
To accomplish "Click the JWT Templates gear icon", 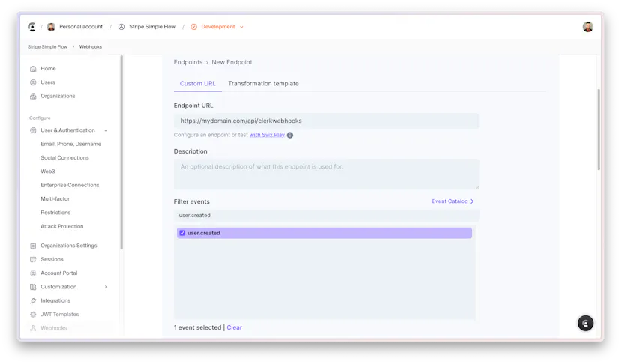I will coord(33,315).
